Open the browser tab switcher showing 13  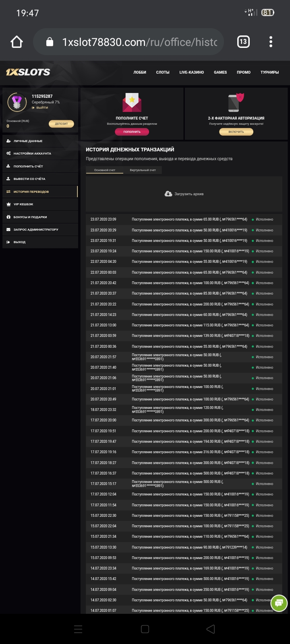tap(243, 42)
